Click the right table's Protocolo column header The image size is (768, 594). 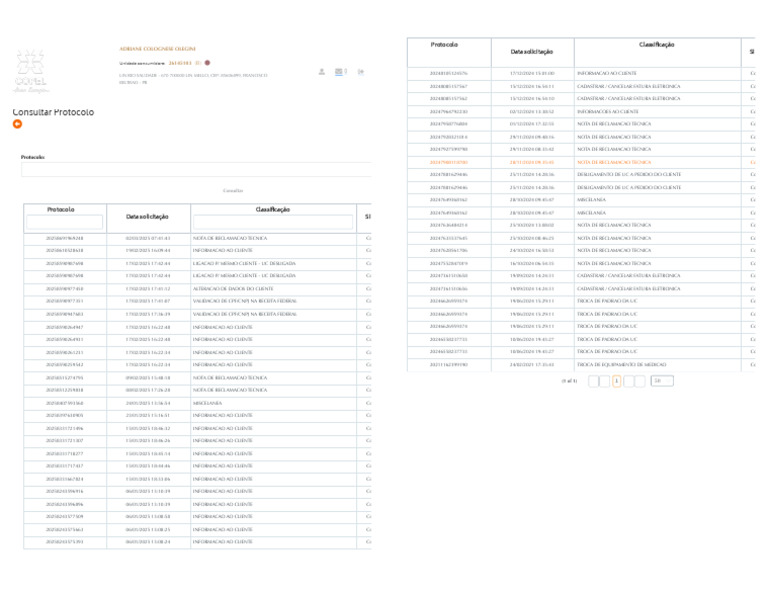(x=444, y=45)
